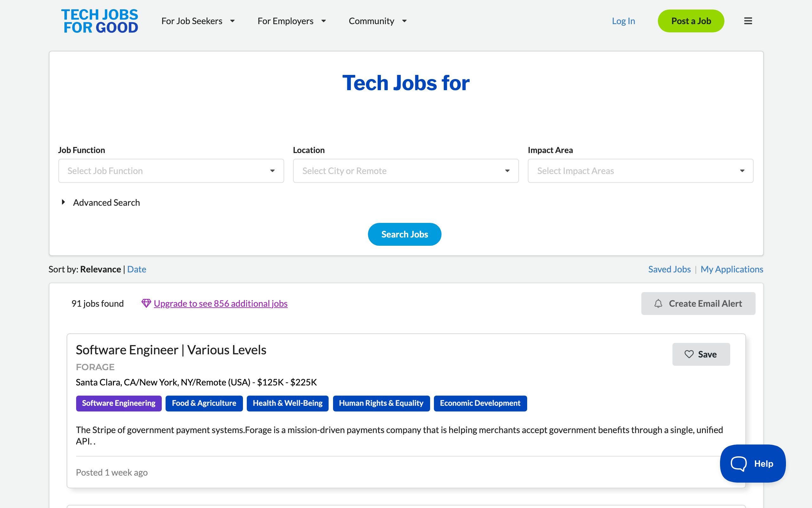Click the '91 jobs found' text
The height and width of the screenshot is (508, 812).
97,304
